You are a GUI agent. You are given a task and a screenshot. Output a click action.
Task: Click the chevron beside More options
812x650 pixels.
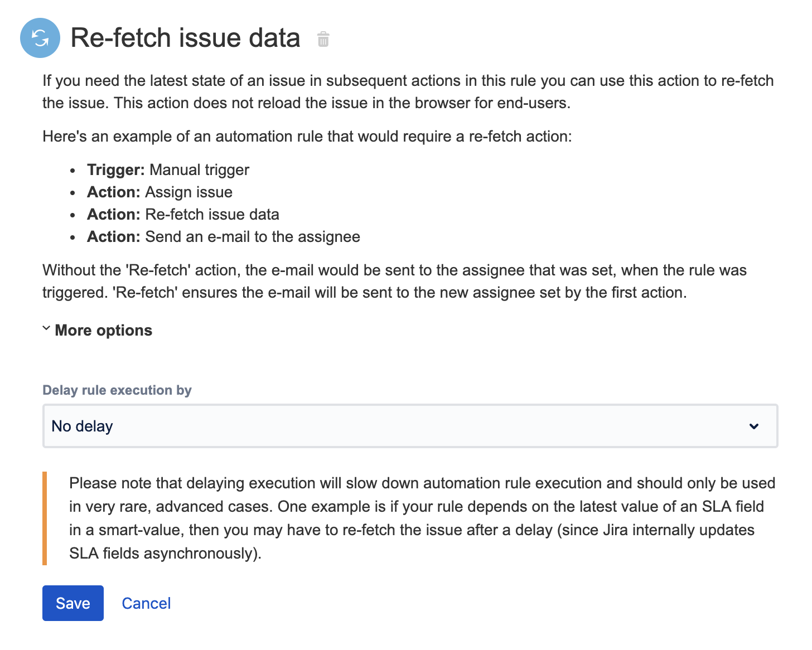coord(46,329)
